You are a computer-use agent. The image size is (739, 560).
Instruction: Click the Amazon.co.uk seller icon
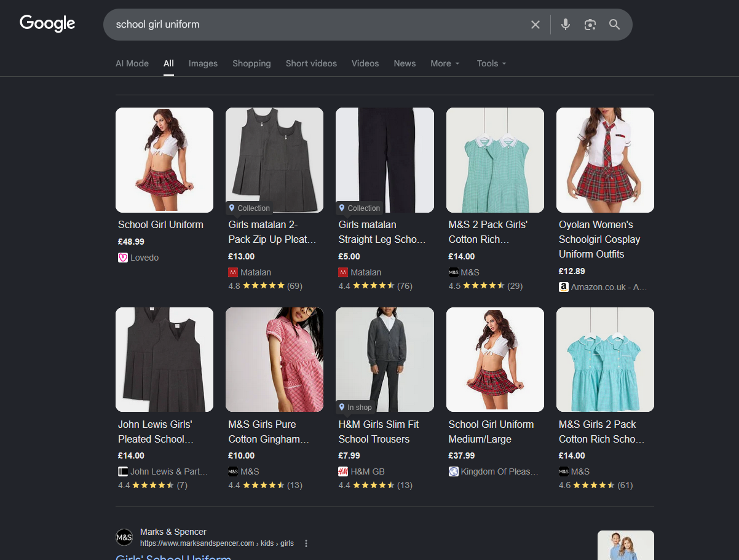[x=564, y=287]
